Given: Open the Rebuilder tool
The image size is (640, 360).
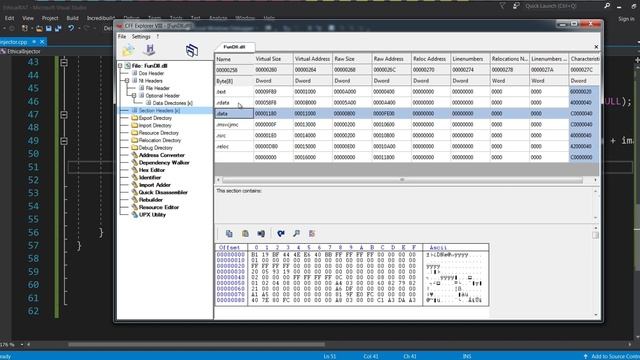Looking at the screenshot, I should coord(151,200).
